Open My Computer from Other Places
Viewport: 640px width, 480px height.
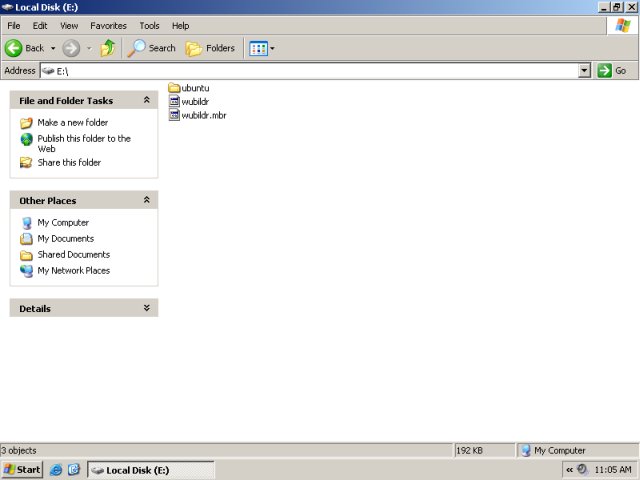click(63, 222)
